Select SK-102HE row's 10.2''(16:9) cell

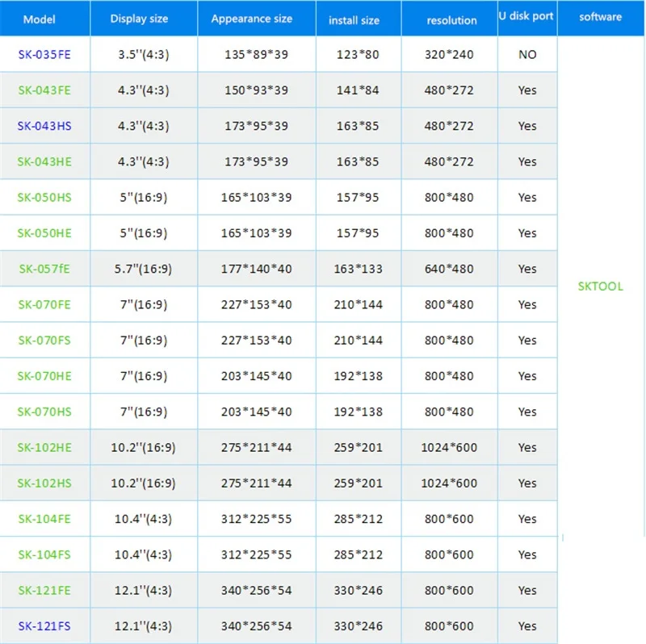coord(143,448)
